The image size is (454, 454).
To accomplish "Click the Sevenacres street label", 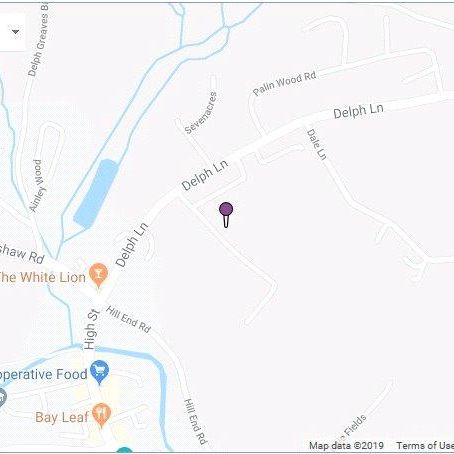I will [201, 113].
